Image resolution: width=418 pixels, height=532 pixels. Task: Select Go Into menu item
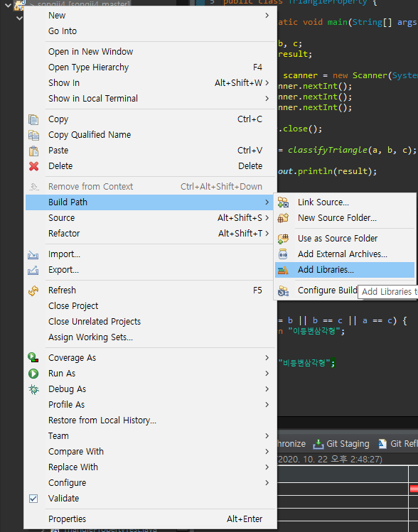click(x=151, y=31)
